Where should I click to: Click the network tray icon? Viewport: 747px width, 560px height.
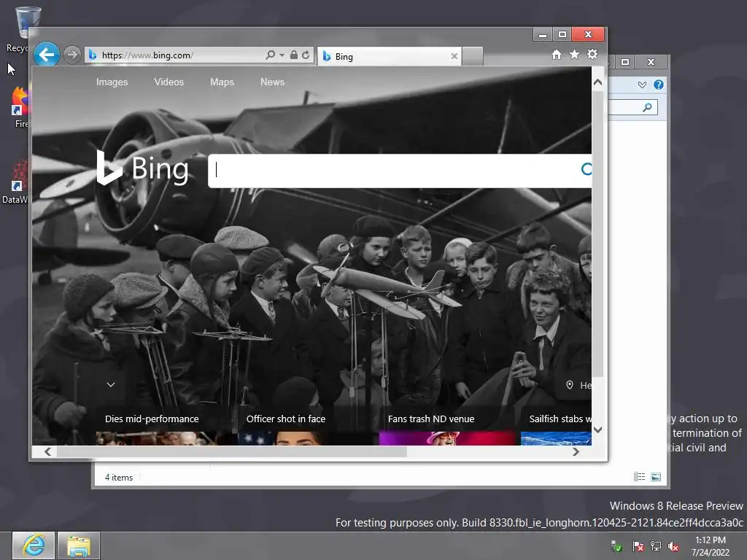[656, 546]
